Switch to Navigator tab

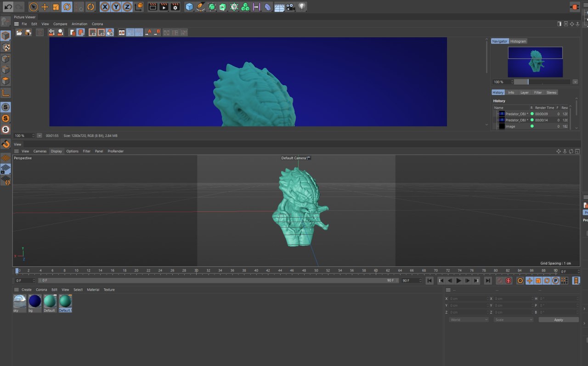(x=500, y=41)
